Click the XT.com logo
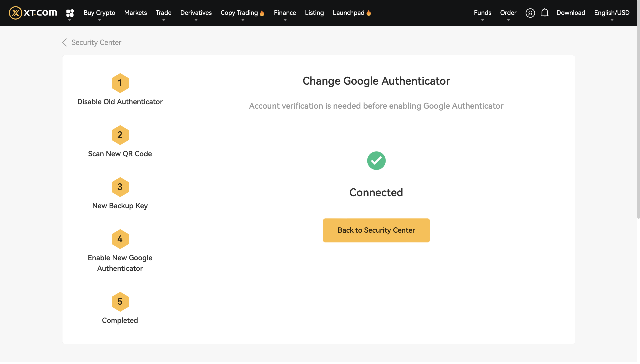This screenshot has height=364, width=640. pos(33,13)
